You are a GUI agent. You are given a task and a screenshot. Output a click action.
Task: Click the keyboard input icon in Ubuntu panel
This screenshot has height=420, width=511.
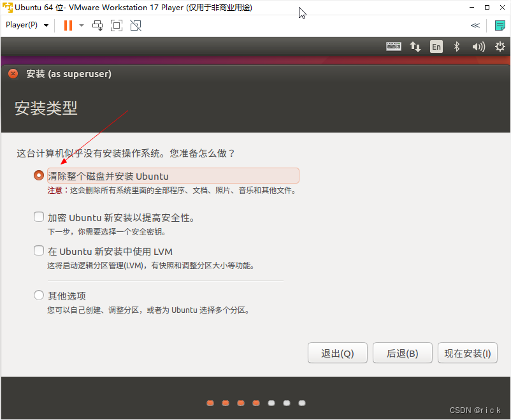pos(394,47)
